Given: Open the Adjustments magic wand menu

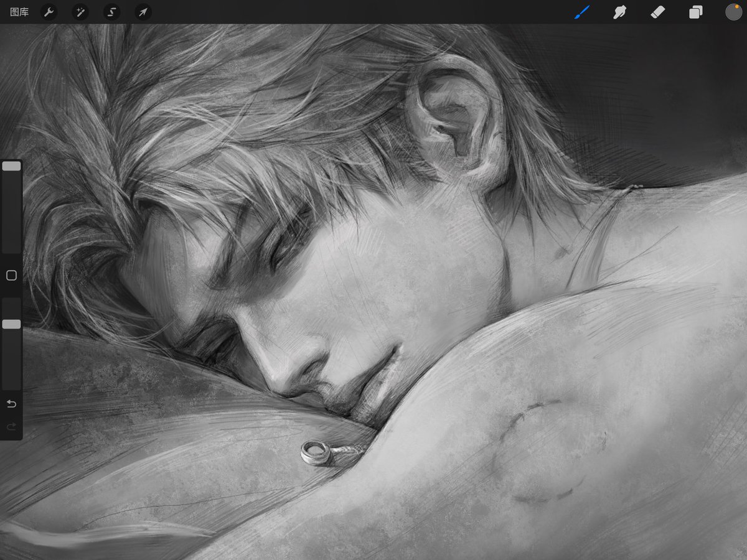Looking at the screenshot, I should (80, 12).
